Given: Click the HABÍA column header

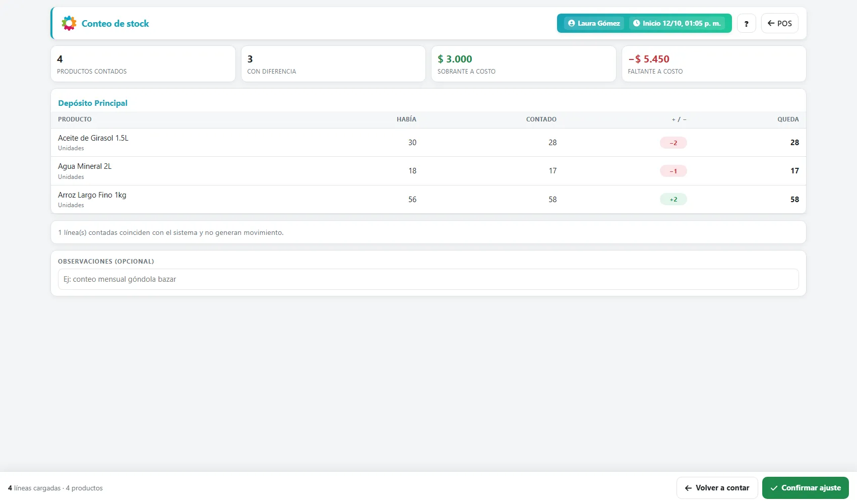Looking at the screenshot, I should [x=406, y=119].
